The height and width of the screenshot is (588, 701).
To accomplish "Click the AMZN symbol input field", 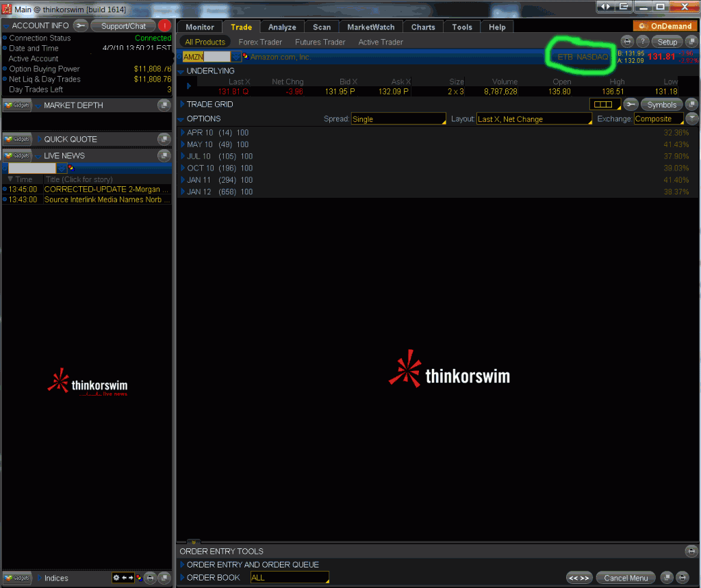I will point(206,57).
